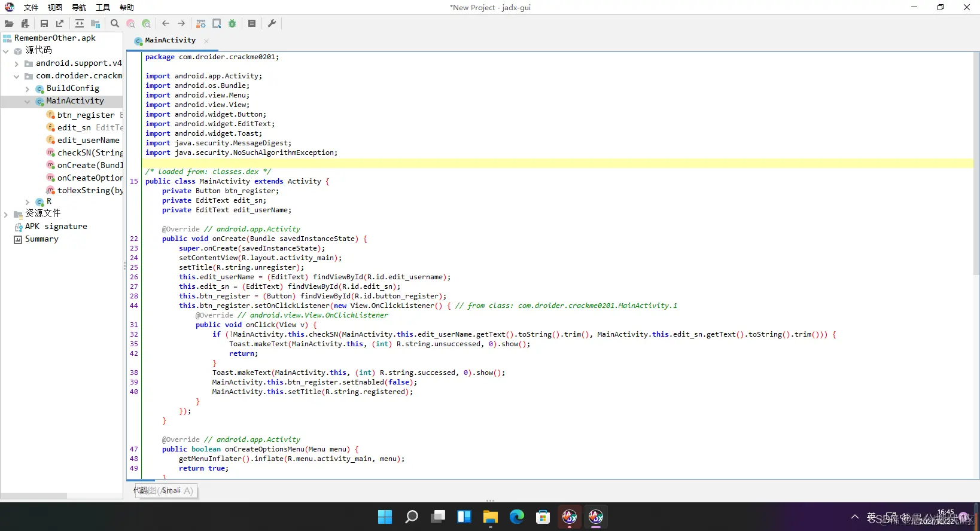This screenshot has height=531, width=980.
Task: Collapse the MainActivity class node
Action: tap(28, 101)
